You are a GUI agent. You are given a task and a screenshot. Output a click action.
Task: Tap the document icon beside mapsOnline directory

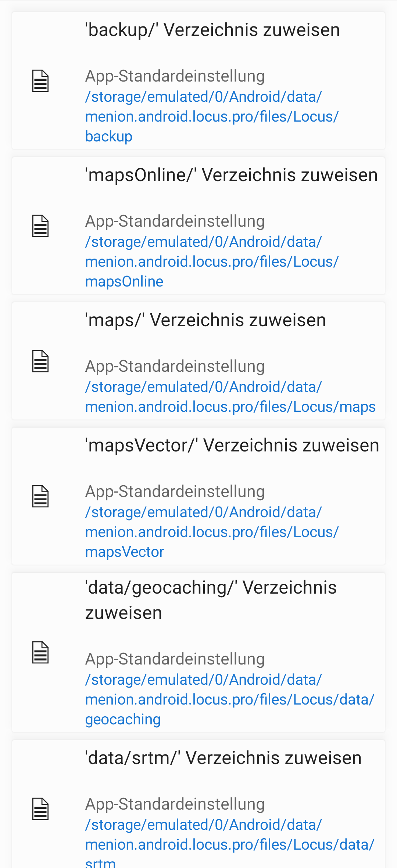(40, 226)
